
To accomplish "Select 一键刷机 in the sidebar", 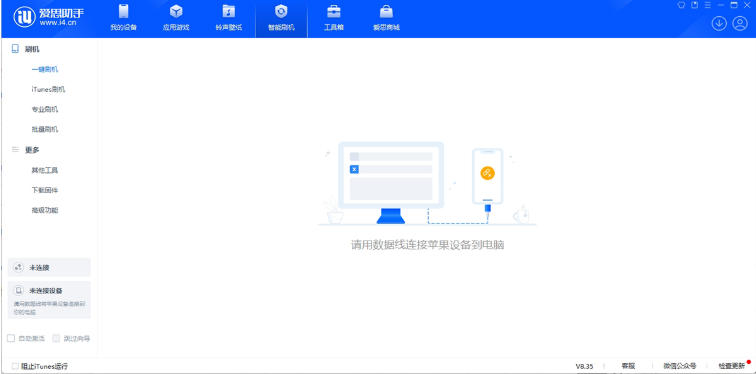I will pyautogui.click(x=45, y=69).
